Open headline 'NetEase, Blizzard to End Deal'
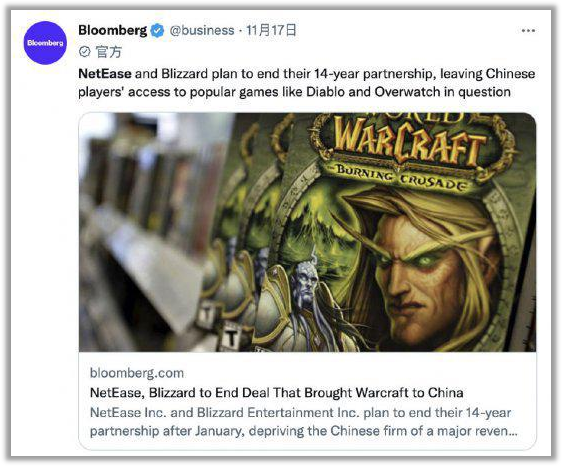Screen dimensions: 563x467 coord(276,392)
